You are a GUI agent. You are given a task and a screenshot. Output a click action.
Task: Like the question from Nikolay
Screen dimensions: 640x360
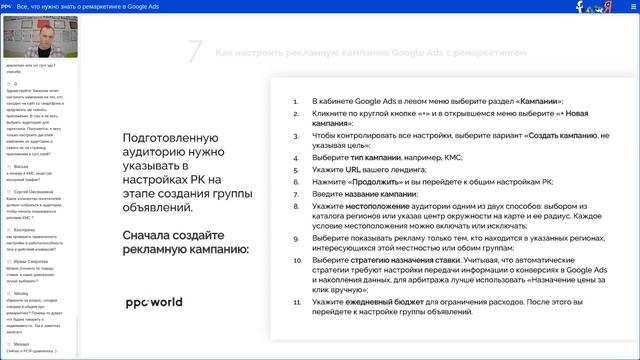[x=9, y=293]
